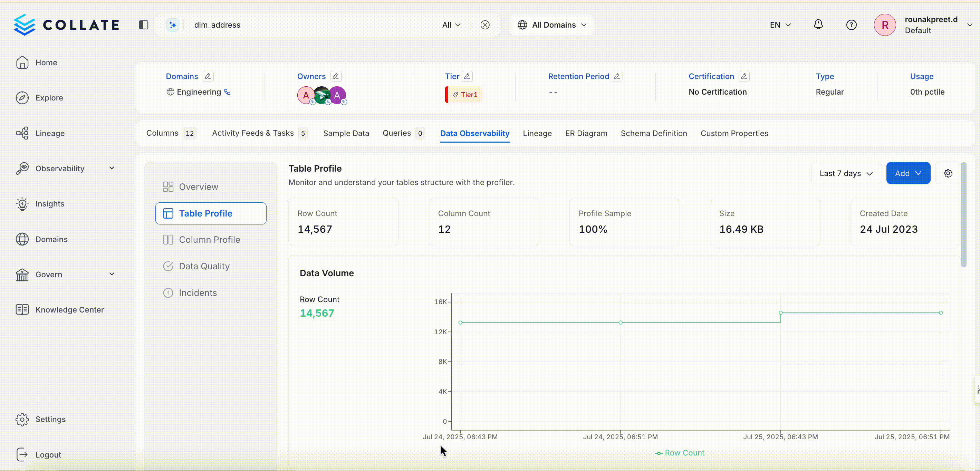980x471 pixels.
Task: Click the blue Add button
Action: [x=908, y=173]
